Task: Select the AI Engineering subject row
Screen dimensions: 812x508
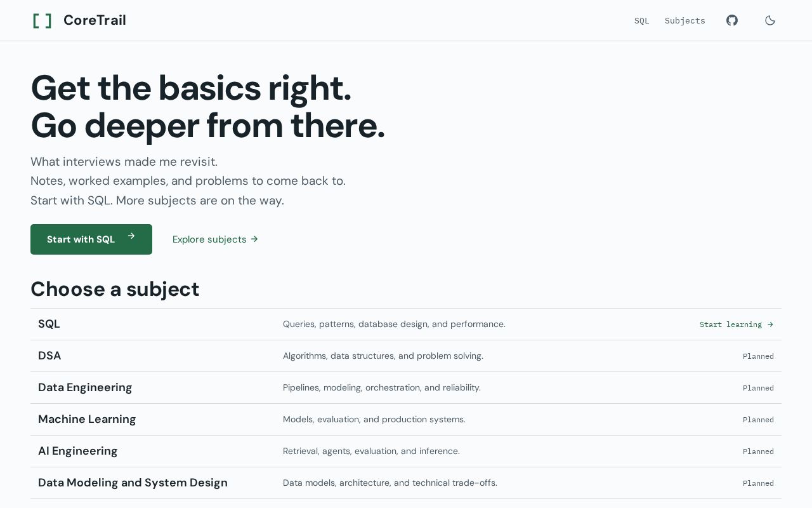Action: coord(406,451)
